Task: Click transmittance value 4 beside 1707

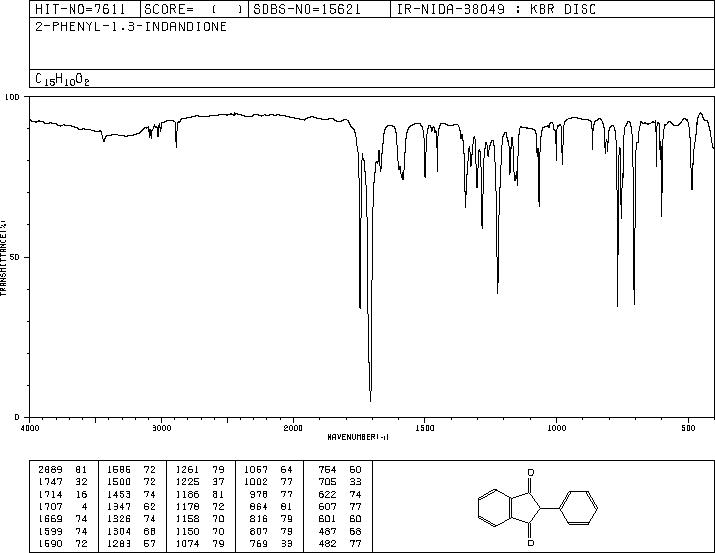Action: click(x=84, y=506)
